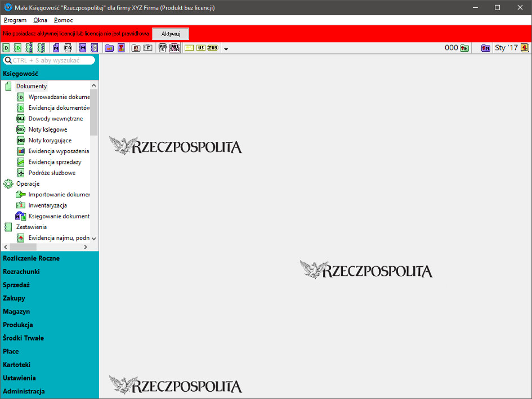Click the calendar icon next to Sty '17
Viewport: 532px width, 399px height.
click(x=525, y=48)
